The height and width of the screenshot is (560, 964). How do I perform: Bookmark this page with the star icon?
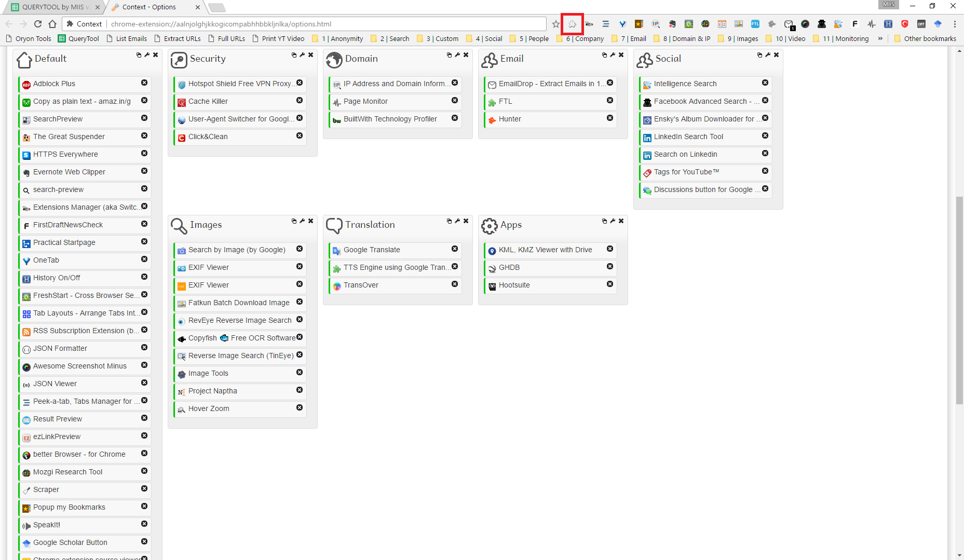point(556,24)
